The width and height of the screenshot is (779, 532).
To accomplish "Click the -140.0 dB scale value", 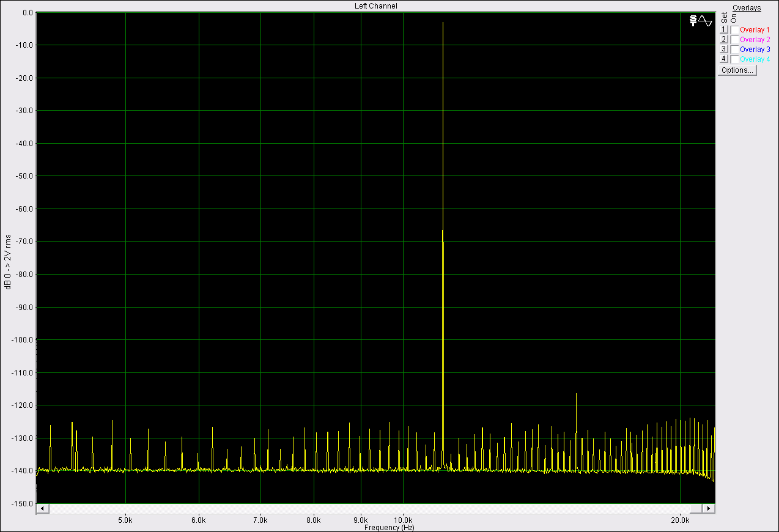I will [x=23, y=470].
